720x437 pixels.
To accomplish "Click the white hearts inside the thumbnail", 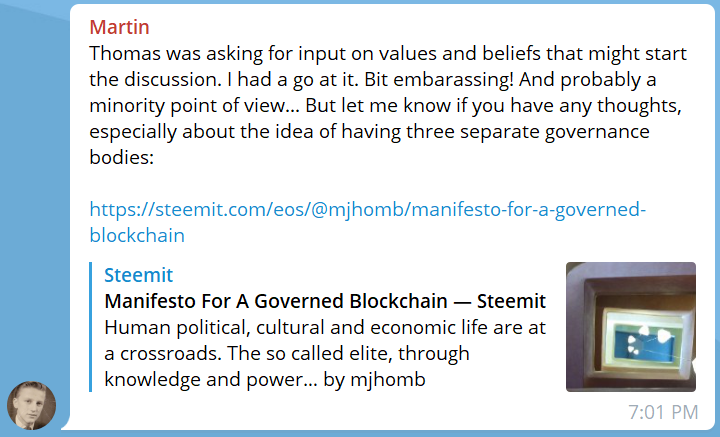I will coord(650,339).
